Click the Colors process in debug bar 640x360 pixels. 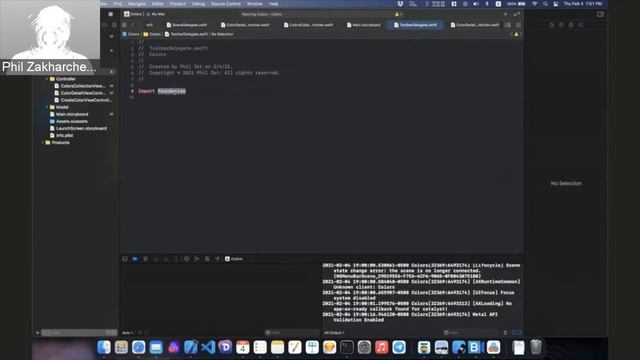(x=233, y=259)
